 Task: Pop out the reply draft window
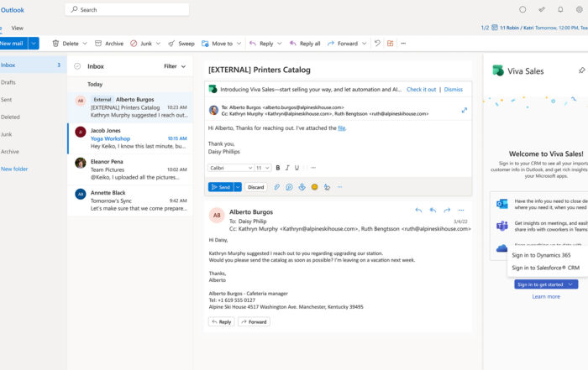pyautogui.click(x=465, y=111)
